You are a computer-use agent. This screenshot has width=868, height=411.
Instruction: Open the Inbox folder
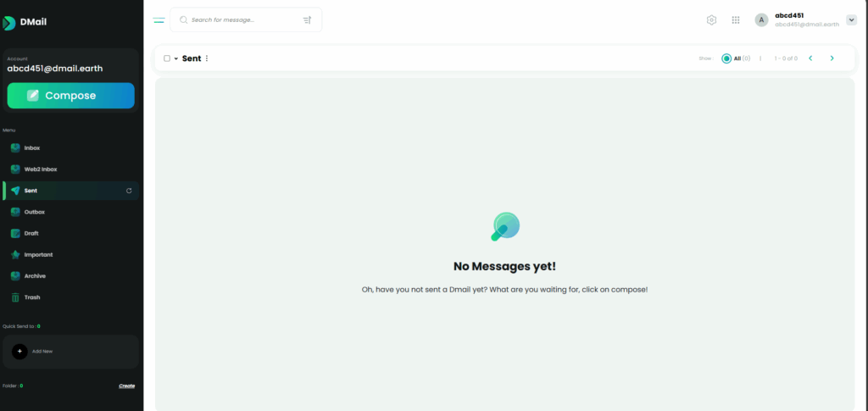tap(31, 148)
